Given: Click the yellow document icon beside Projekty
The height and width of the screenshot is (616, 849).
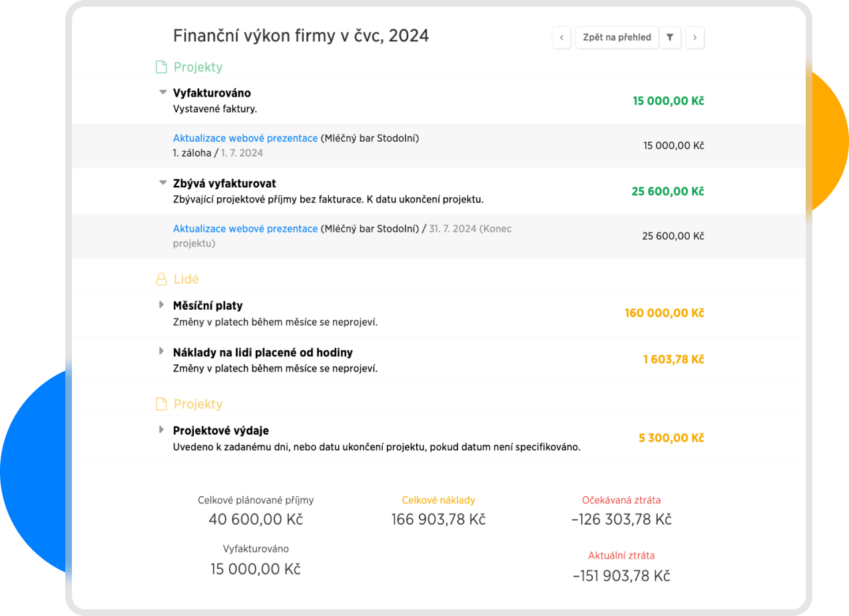Looking at the screenshot, I should 160,404.
